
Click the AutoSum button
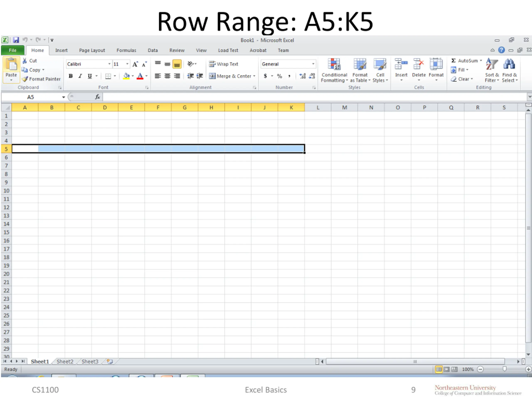pos(464,61)
